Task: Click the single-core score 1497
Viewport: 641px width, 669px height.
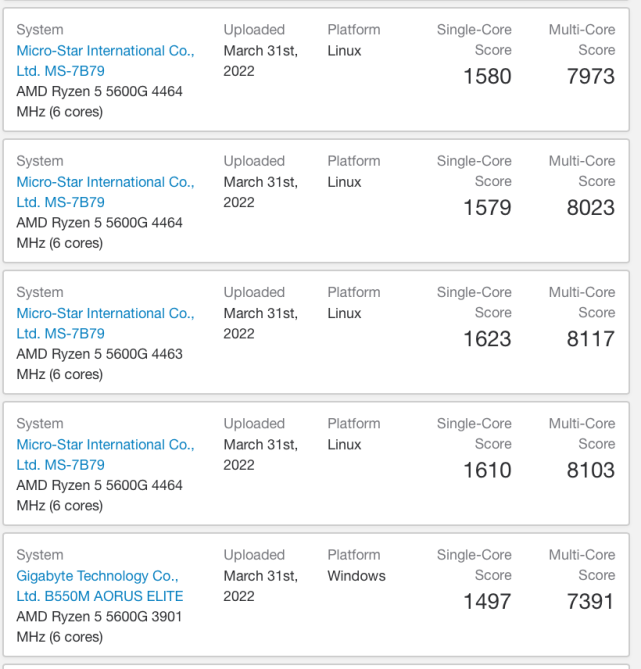Action: (487, 601)
